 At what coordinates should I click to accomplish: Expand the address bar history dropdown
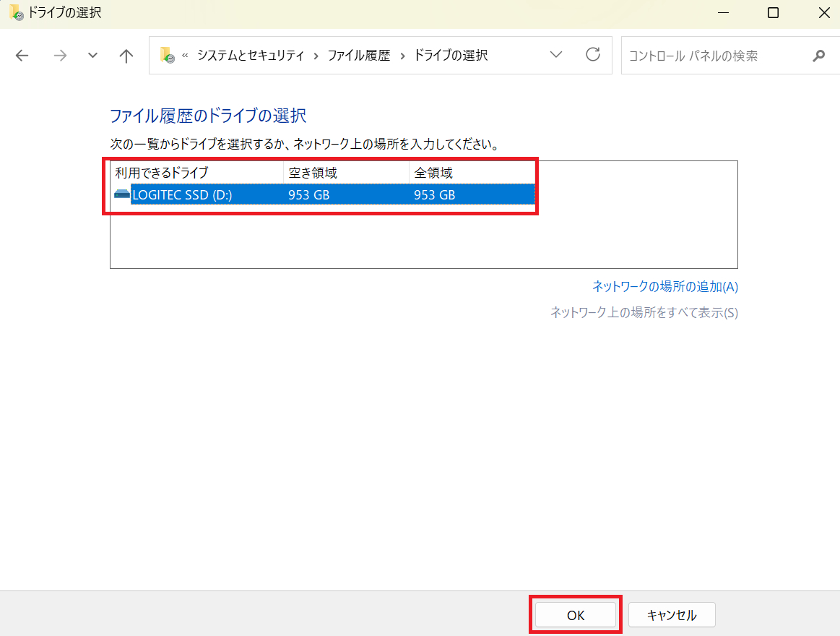click(x=556, y=55)
